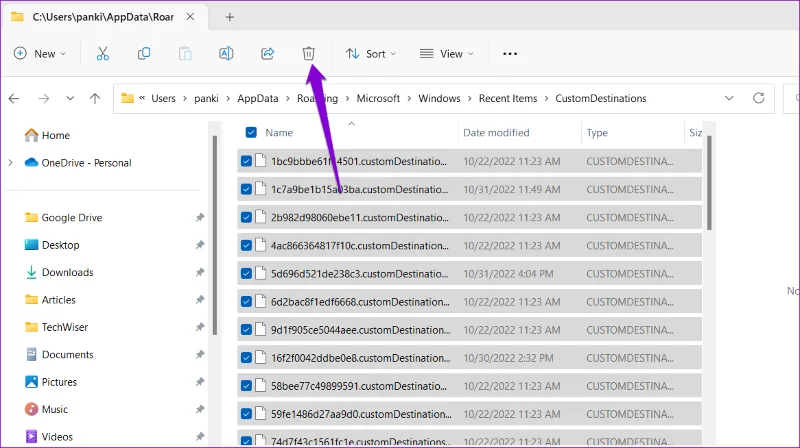Open a new tab with plus button
The width and height of the screenshot is (800, 448).
click(x=230, y=17)
